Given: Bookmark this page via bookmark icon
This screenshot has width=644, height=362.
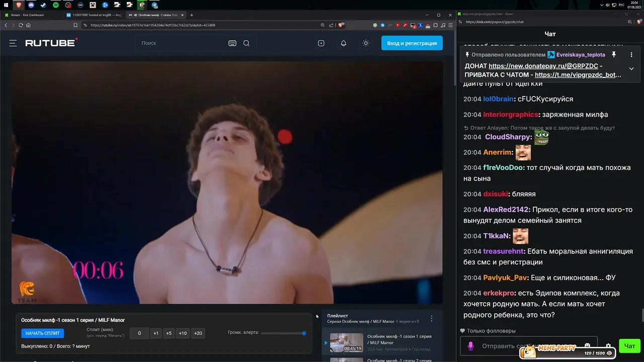Looking at the screenshot, I should pos(75,25).
